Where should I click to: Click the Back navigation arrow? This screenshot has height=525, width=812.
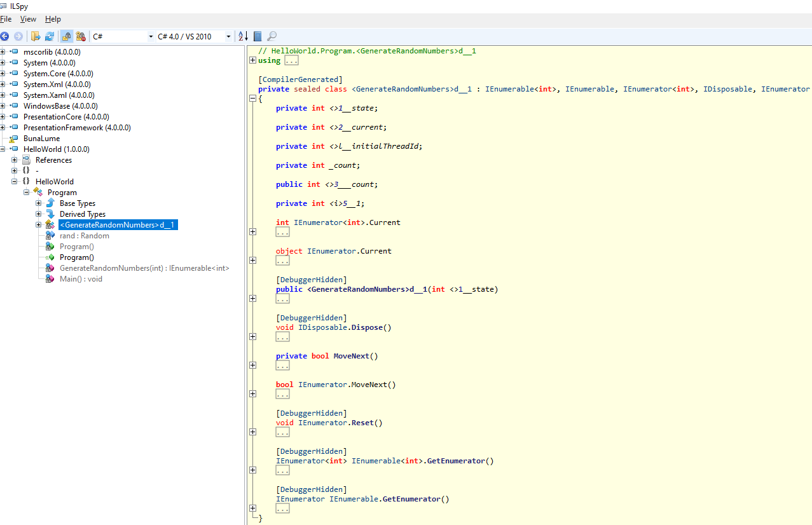[4, 36]
